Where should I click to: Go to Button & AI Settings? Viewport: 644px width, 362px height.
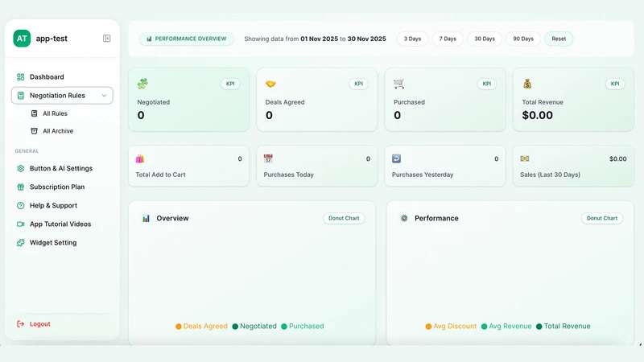click(x=61, y=168)
